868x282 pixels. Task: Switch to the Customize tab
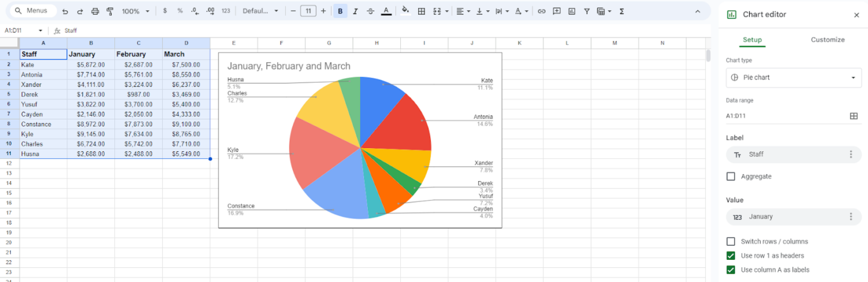827,39
